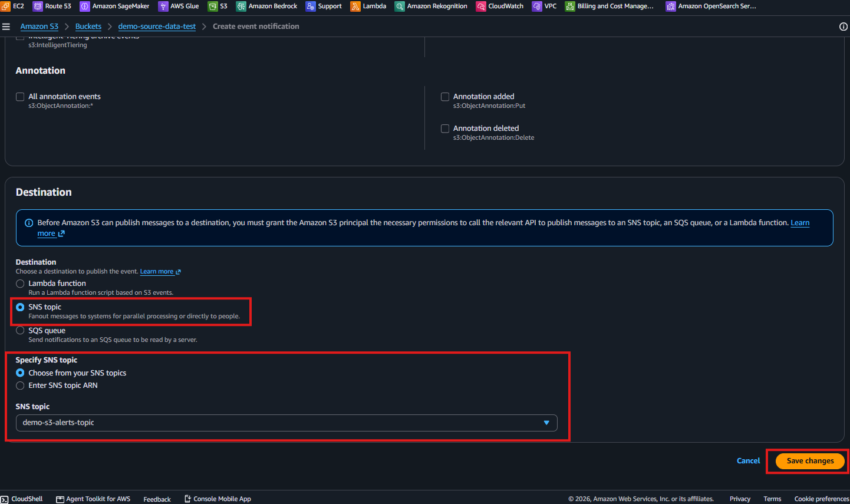Viewport: 850px width, 504px height.
Task: Go to Amazon S3 breadcrumb
Action: click(x=39, y=27)
